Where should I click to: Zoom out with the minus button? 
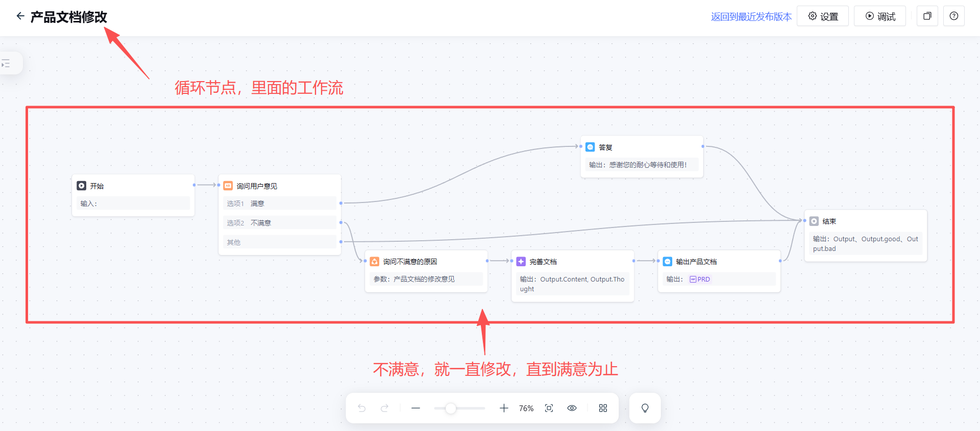click(x=416, y=408)
